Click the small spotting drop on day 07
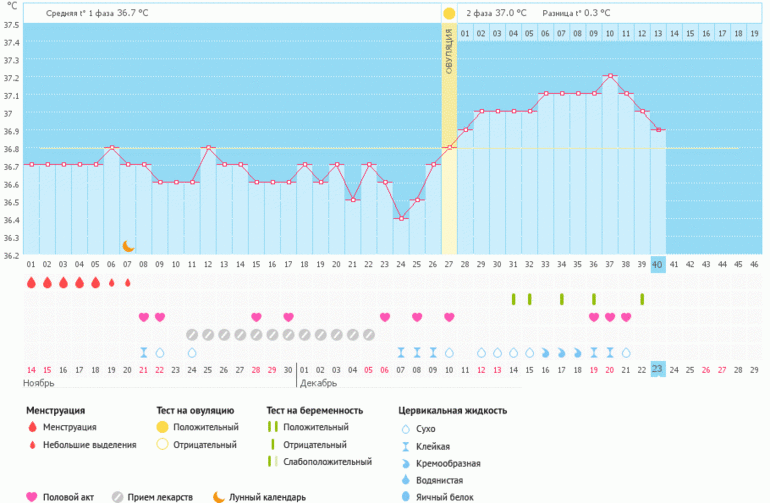The height and width of the screenshot is (503, 770). pos(127,283)
